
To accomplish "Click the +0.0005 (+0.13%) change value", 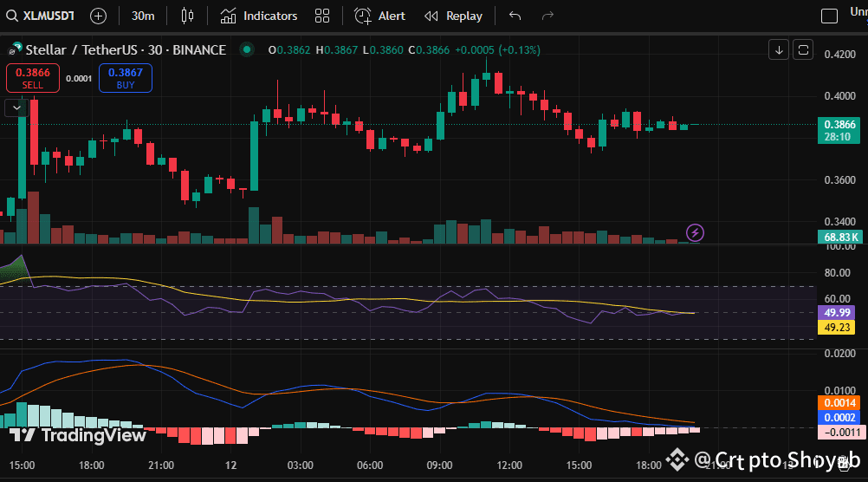I will (x=497, y=50).
